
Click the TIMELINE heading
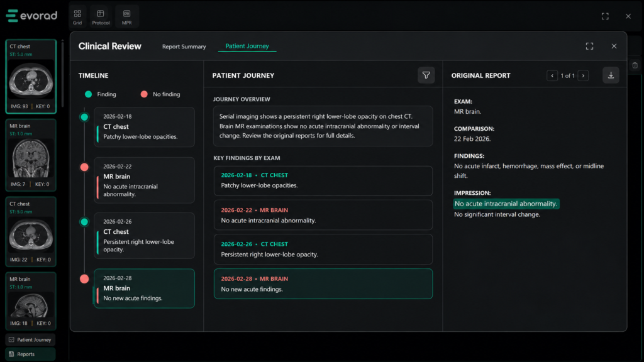(x=94, y=75)
